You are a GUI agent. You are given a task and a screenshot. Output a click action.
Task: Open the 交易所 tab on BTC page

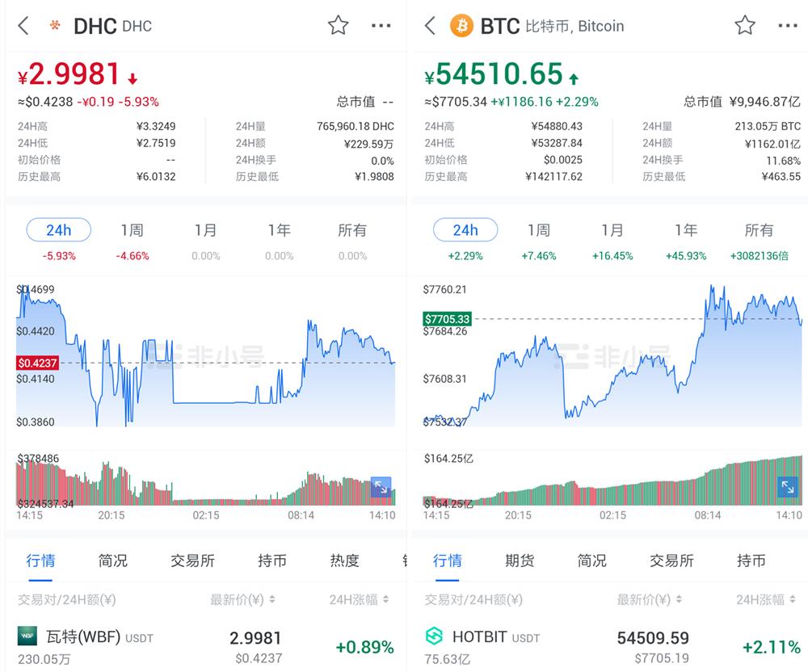[x=671, y=561]
